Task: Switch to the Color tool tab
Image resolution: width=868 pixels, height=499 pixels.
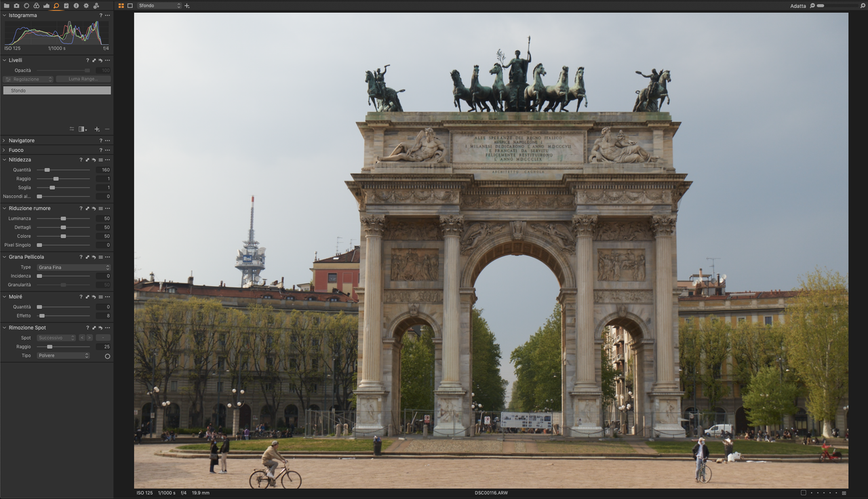Action: pyautogui.click(x=36, y=5)
